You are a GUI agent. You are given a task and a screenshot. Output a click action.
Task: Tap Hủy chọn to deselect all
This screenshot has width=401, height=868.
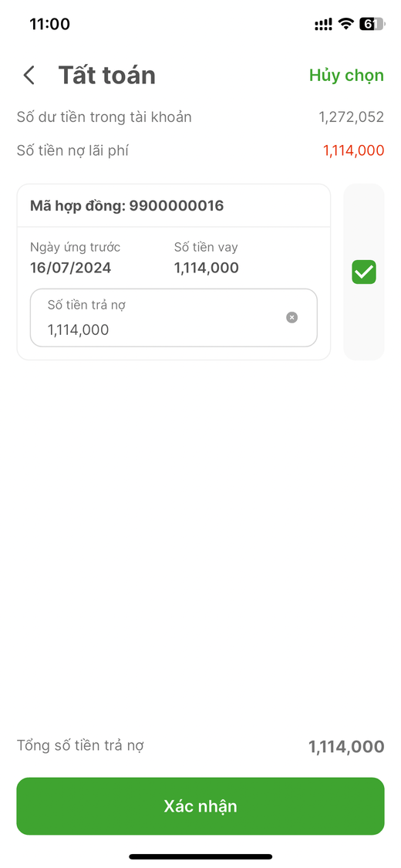346,76
